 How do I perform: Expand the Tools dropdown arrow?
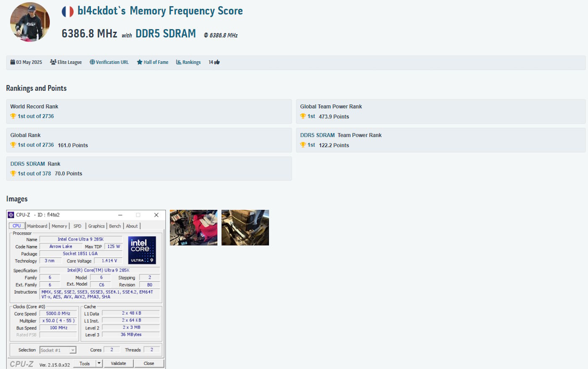pyautogui.click(x=99, y=364)
